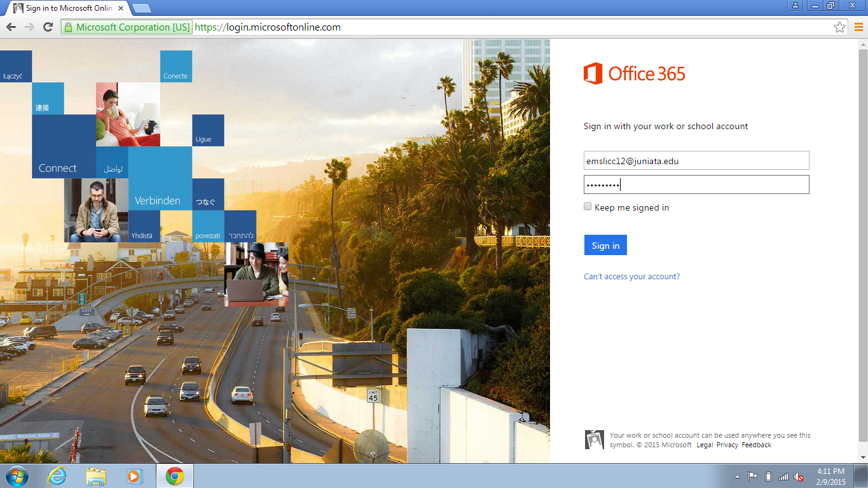The width and height of the screenshot is (868, 488).
Task: Click the Łączyć tile
Action: (16, 66)
